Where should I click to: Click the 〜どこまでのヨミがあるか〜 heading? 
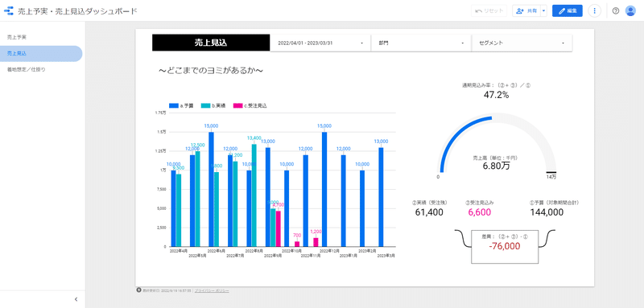(x=211, y=71)
